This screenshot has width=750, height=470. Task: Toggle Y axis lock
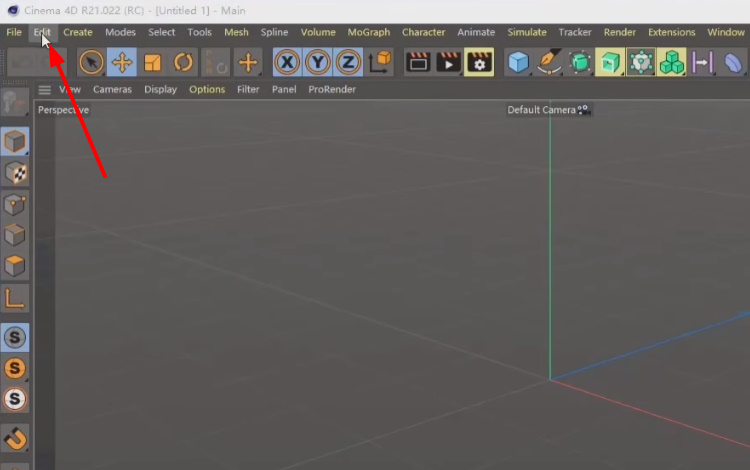click(318, 62)
